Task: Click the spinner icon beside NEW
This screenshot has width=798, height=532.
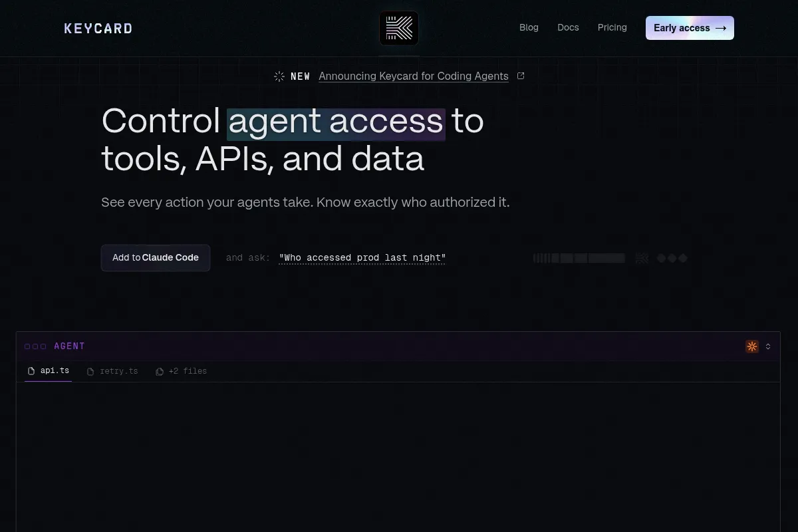Action: 279,76
